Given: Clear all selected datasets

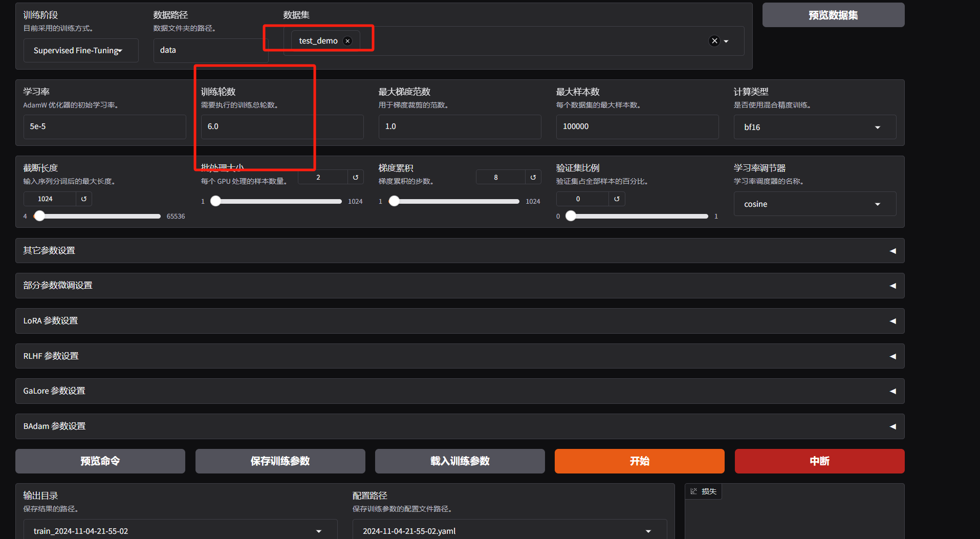Looking at the screenshot, I should pyautogui.click(x=714, y=41).
